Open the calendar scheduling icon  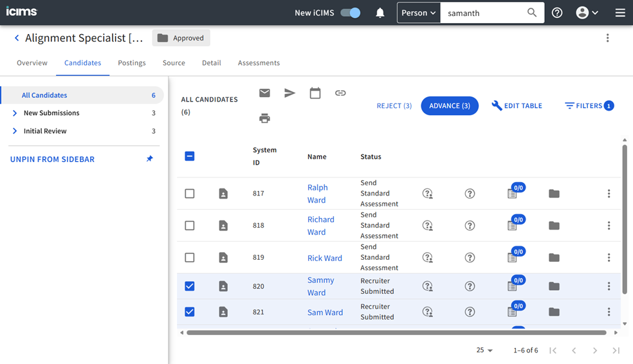(x=315, y=93)
